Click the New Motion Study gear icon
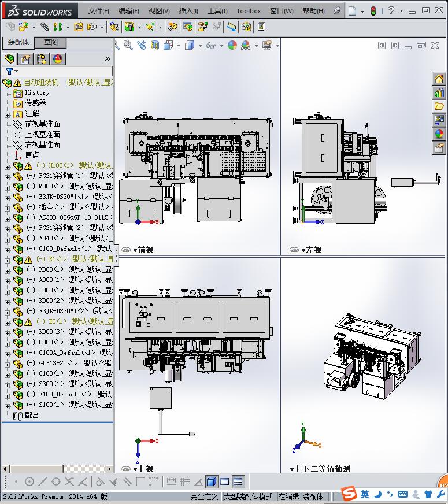Image resolution: width=448 pixels, height=504 pixels. click(173, 27)
